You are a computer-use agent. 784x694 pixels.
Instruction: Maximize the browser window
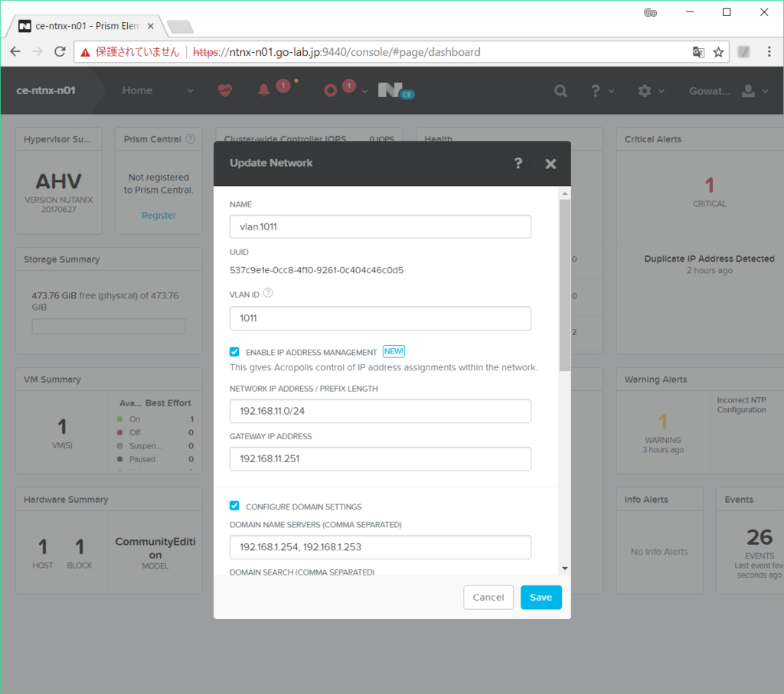coord(727,12)
